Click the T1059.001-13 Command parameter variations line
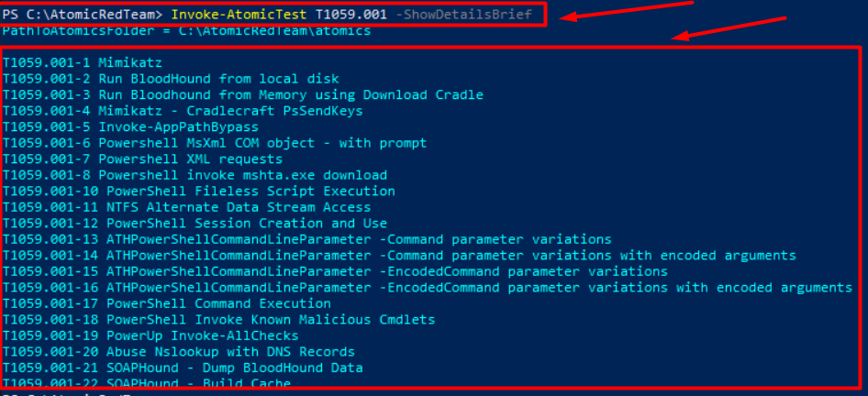The height and width of the screenshot is (396, 868). (307, 239)
